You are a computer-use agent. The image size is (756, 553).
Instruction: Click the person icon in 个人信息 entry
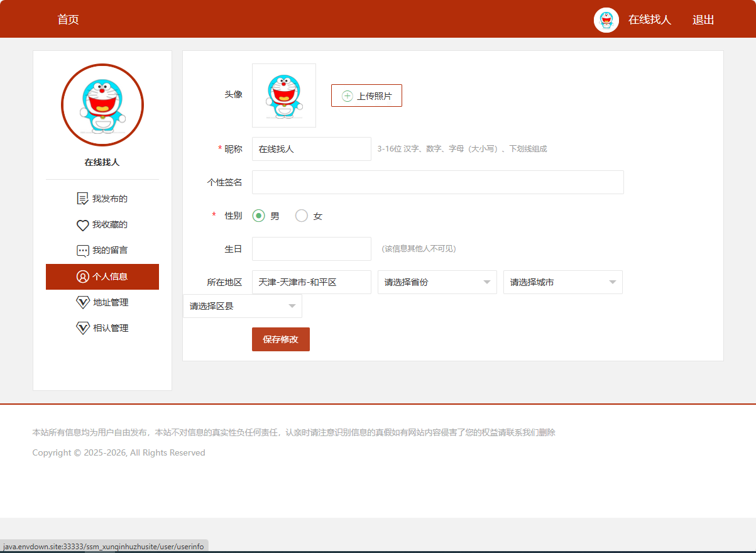(x=82, y=276)
